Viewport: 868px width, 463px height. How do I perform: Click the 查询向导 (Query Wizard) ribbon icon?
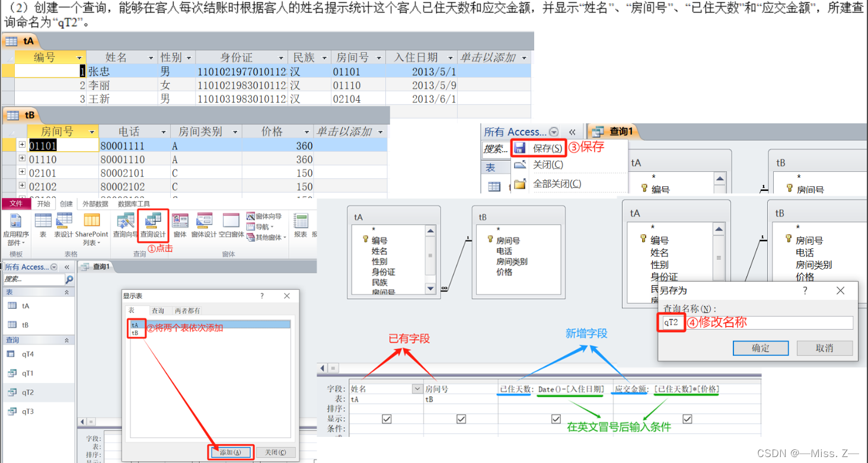pos(125,226)
